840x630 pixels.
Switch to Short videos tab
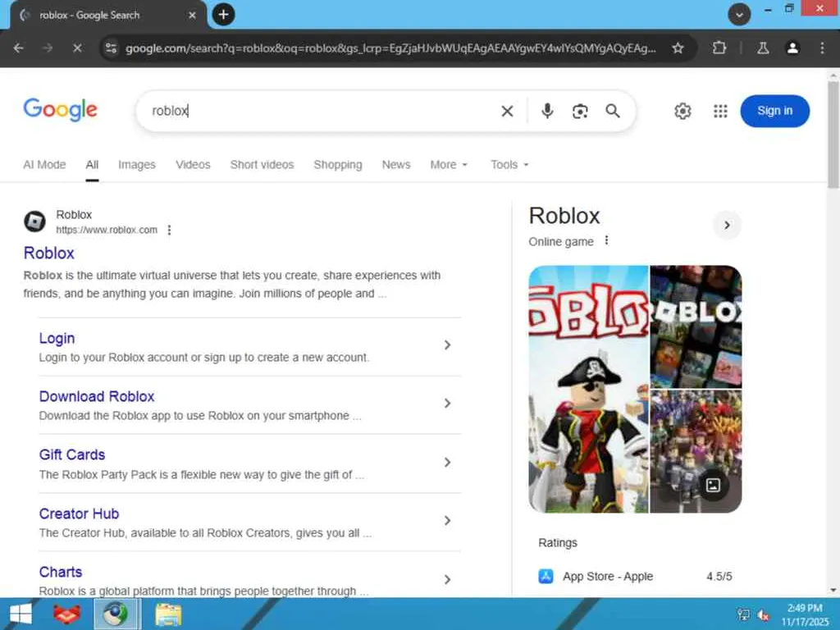pos(262,165)
